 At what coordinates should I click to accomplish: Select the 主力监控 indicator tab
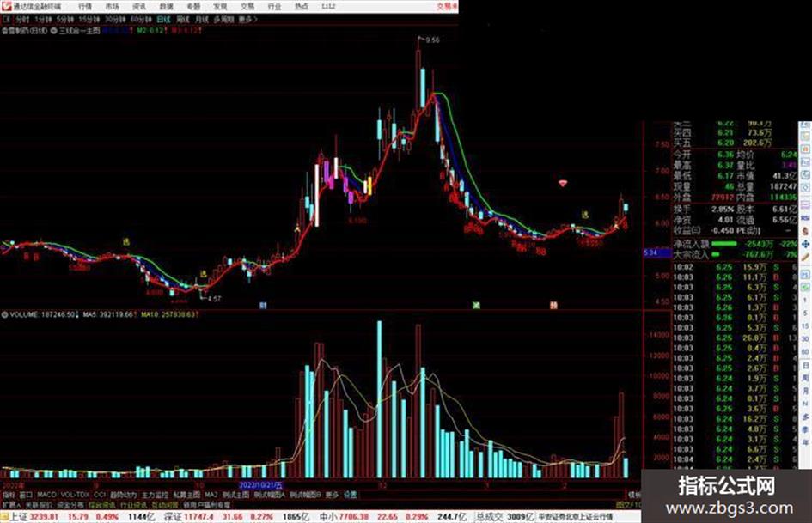point(155,495)
